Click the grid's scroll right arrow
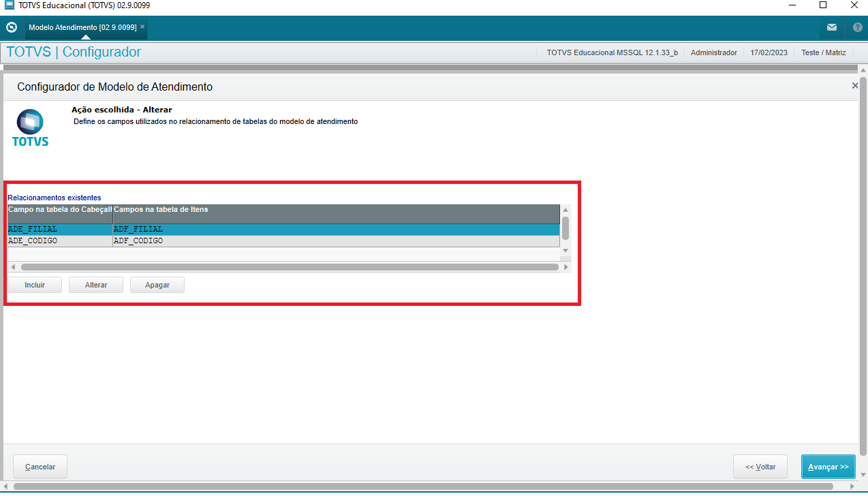Image resolution: width=868 pixels, height=496 pixels. tap(565, 267)
